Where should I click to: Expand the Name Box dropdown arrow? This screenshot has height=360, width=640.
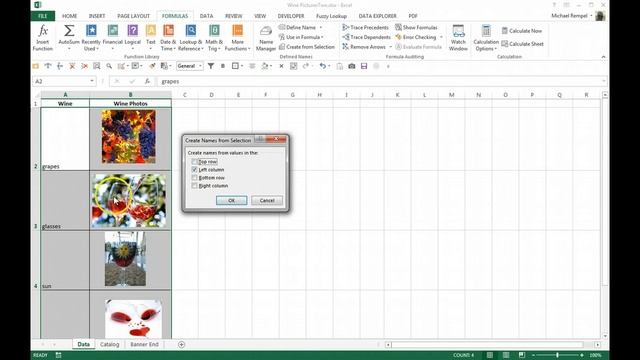(92, 81)
